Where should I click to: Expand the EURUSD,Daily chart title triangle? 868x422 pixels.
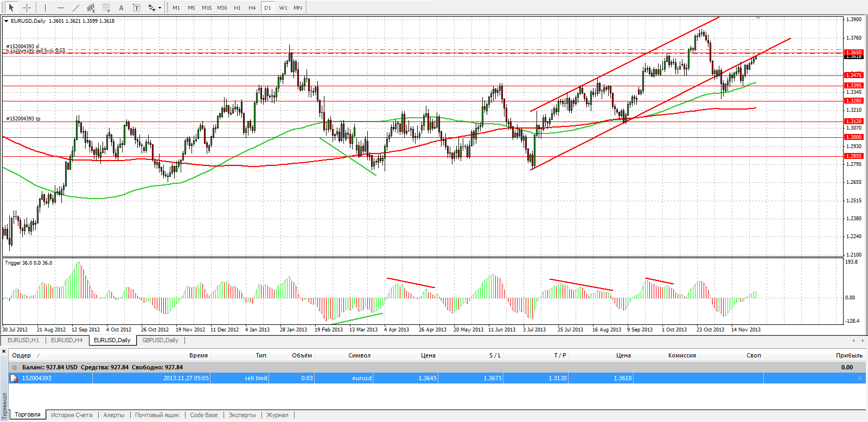(6, 21)
